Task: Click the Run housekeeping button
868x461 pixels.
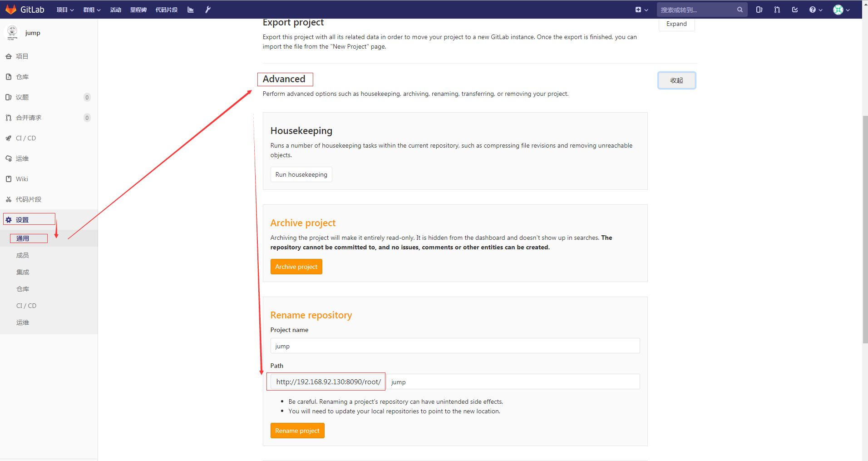Action: coord(301,174)
